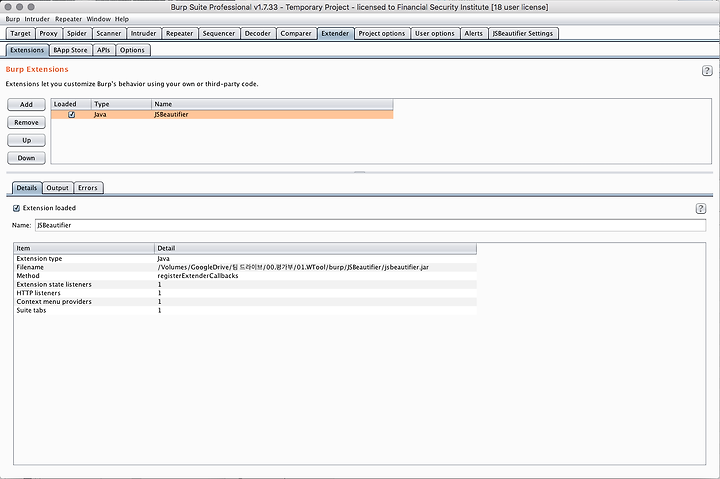Open the Burp menu
This screenshot has width=720, height=479.
click(x=13, y=19)
